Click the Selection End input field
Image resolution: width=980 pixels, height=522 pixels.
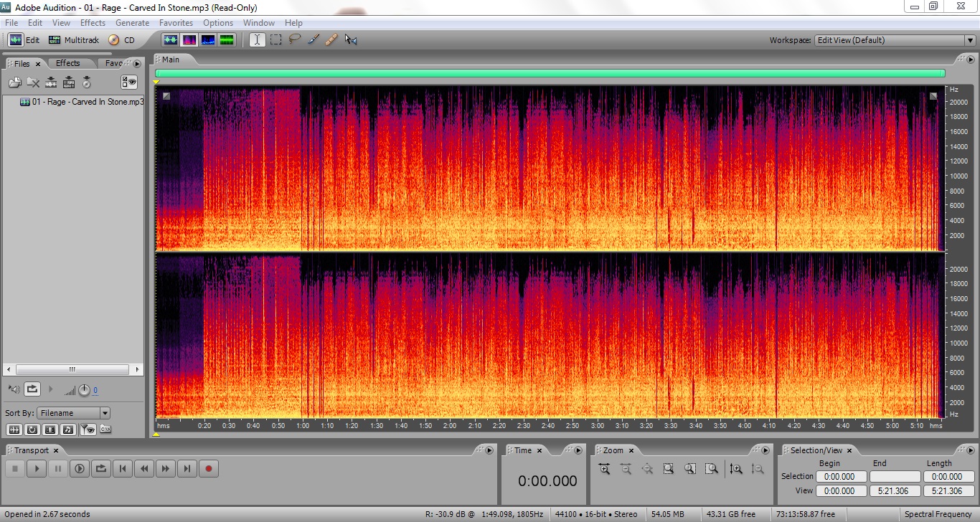[894, 476]
